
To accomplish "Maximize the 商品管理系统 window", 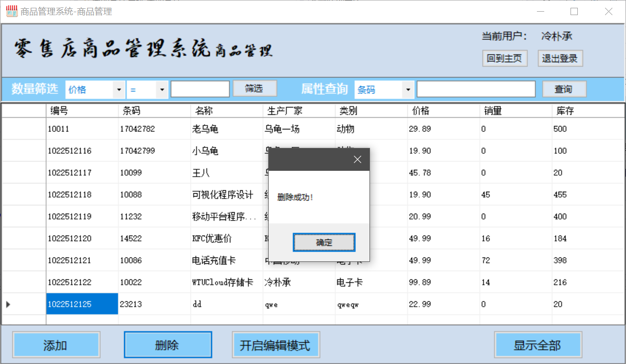I will [574, 11].
